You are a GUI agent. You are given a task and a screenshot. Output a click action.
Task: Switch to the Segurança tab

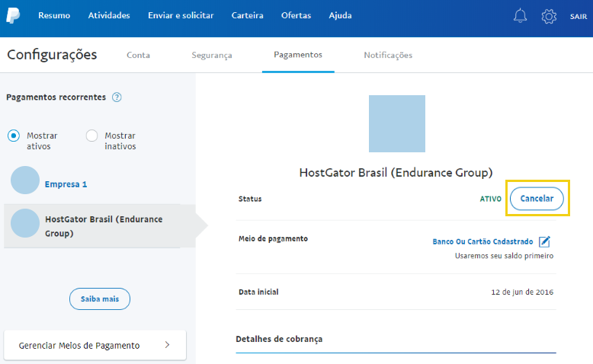coord(212,55)
